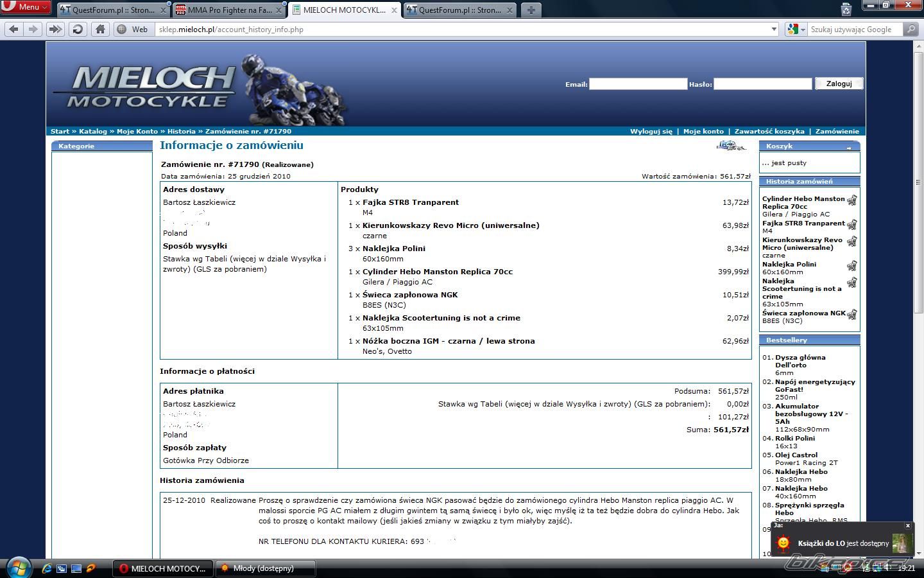Screen dimensions: 924x578
Task: Open bestseller Akumulator bezobsługowy 12V - 5Ah
Action: coord(812,414)
